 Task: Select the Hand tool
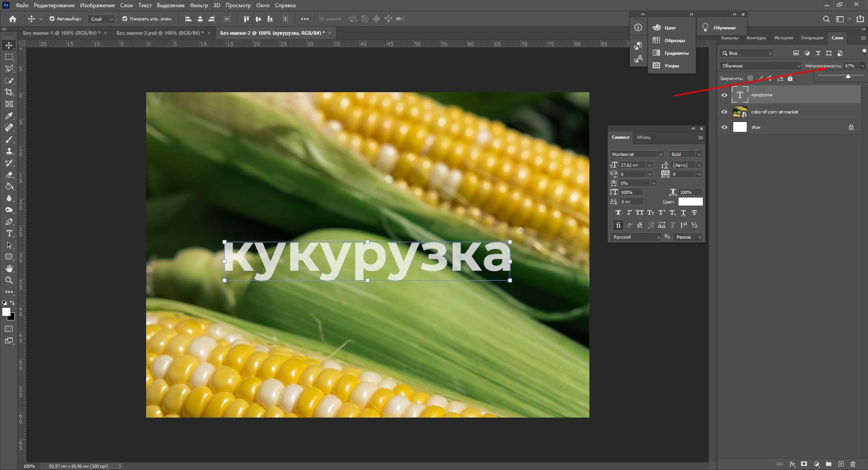9,269
